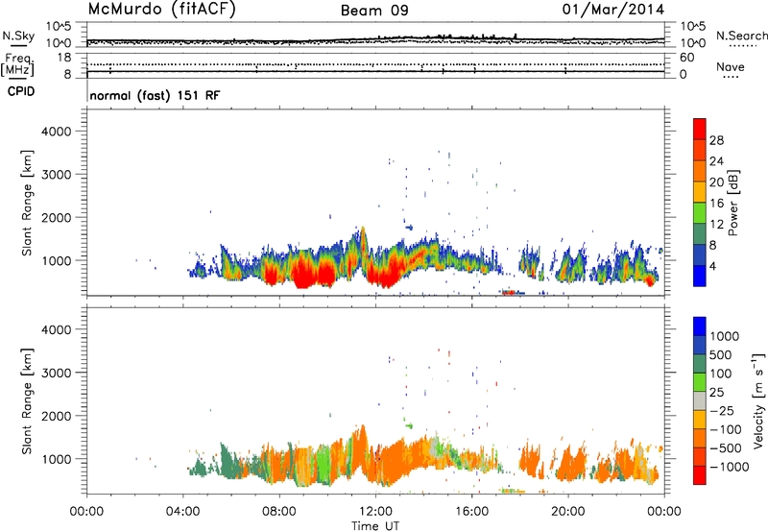Click the McMurdo (fitACF) title text

coord(161,10)
